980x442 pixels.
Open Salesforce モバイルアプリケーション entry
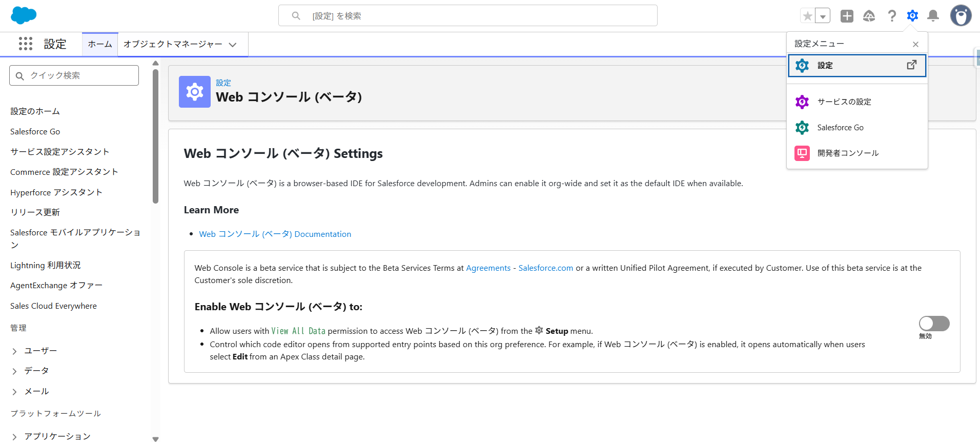(75, 238)
